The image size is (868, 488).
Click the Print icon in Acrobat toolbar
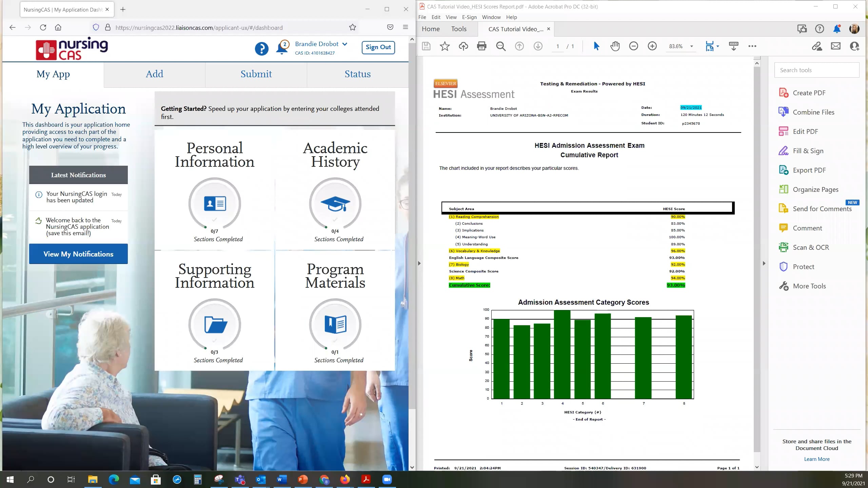coord(481,46)
